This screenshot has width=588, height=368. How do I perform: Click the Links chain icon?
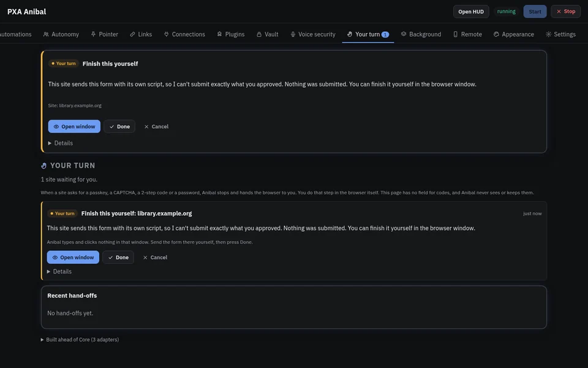point(132,34)
